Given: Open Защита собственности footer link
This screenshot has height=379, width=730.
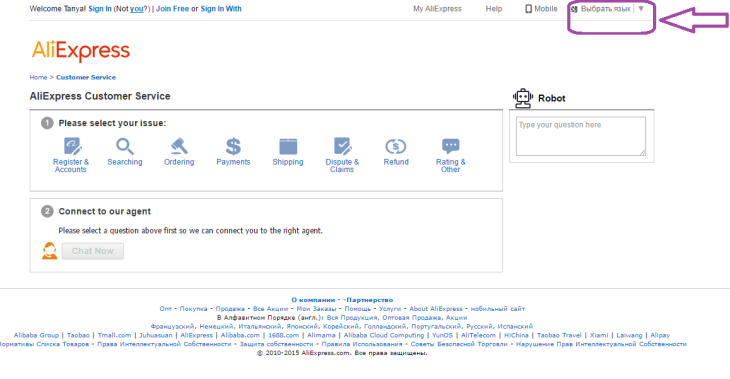Looking at the screenshot, I should coord(277,344).
